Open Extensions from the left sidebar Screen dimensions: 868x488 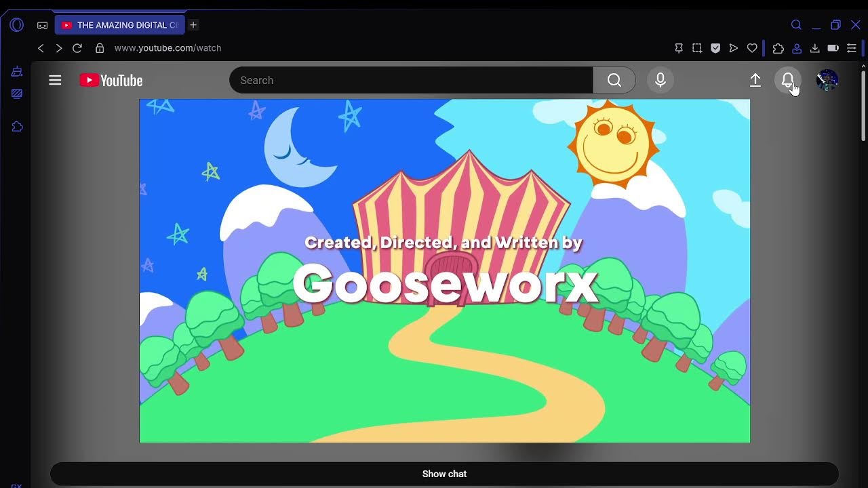(17, 127)
